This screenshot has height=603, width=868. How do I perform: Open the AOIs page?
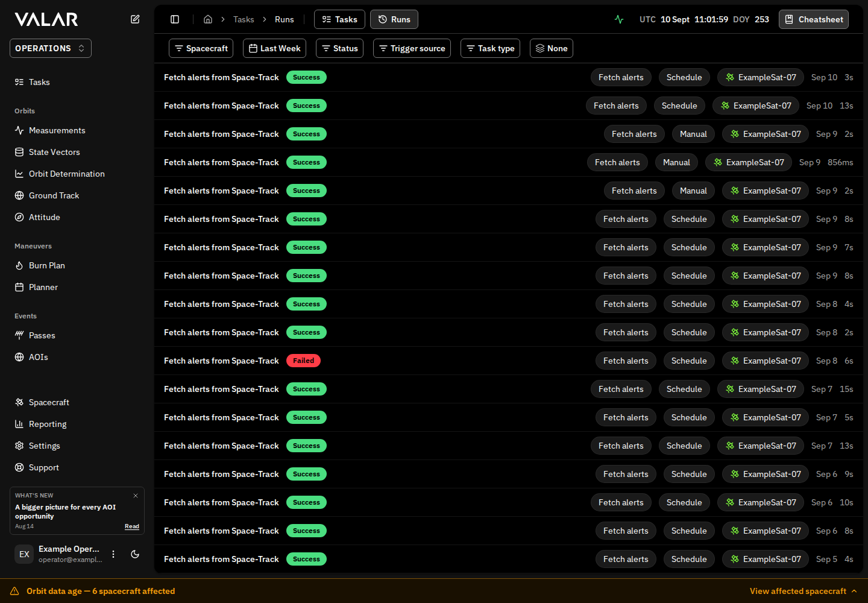pyautogui.click(x=77, y=357)
